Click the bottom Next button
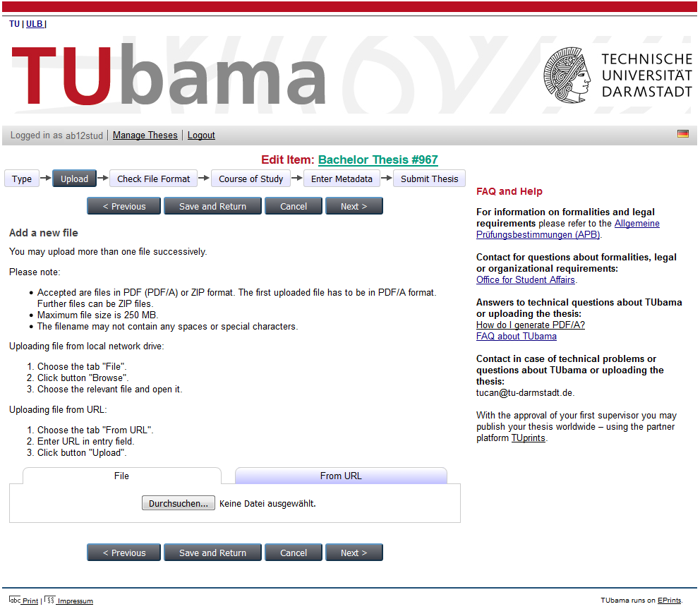 354,553
